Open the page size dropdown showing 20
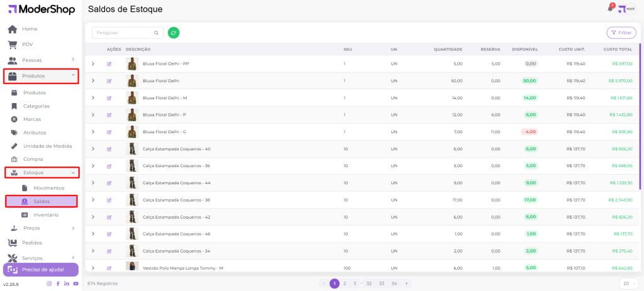644x291 pixels. (628, 283)
